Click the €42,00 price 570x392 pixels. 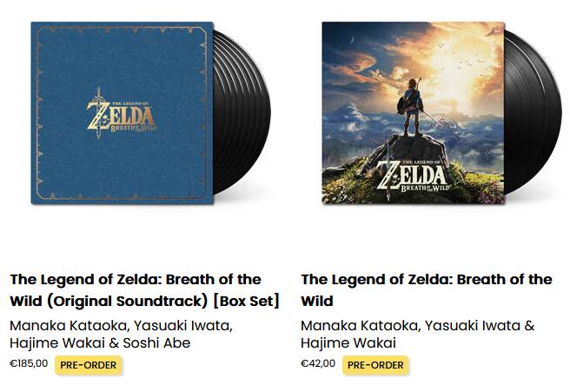pyautogui.click(x=318, y=364)
